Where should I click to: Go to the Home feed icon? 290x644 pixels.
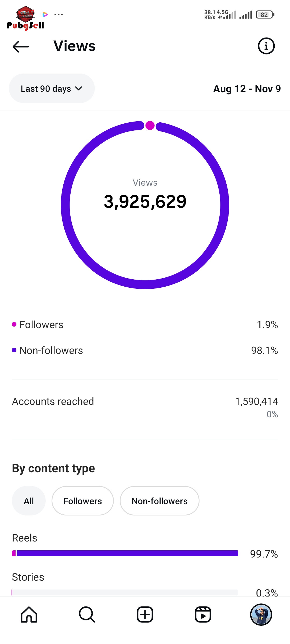point(29,614)
